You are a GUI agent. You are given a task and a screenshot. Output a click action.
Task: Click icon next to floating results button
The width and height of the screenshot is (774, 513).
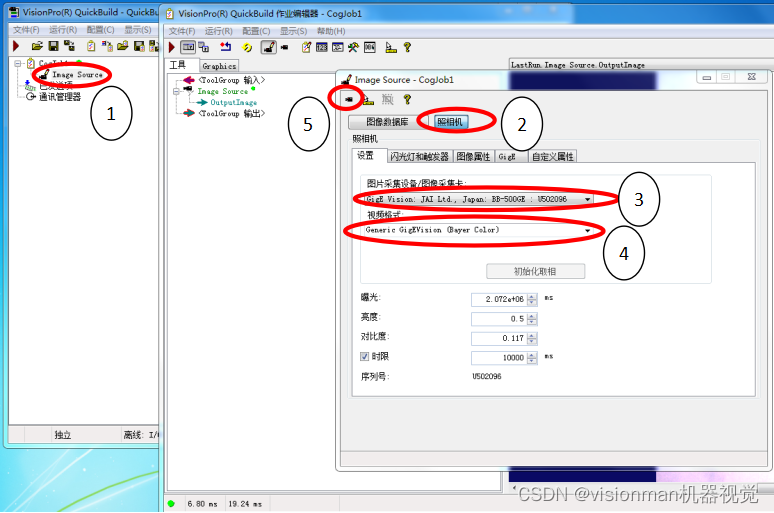[204, 47]
